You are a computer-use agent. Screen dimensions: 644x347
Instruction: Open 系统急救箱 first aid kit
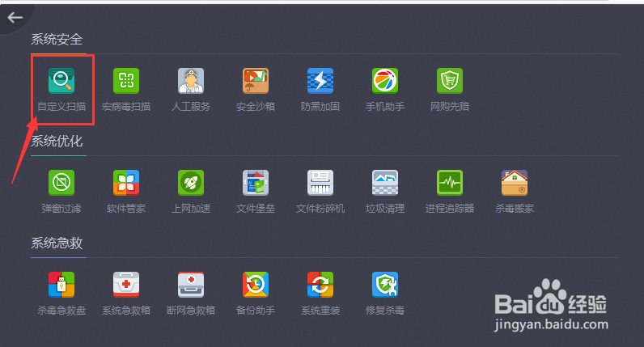pos(126,285)
